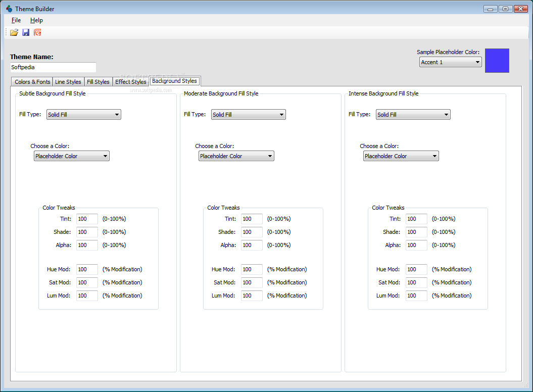This screenshot has width=533, height=392.
Task: Click the Lum Mod field in Intense Background
Action: (x=416, y=296)
